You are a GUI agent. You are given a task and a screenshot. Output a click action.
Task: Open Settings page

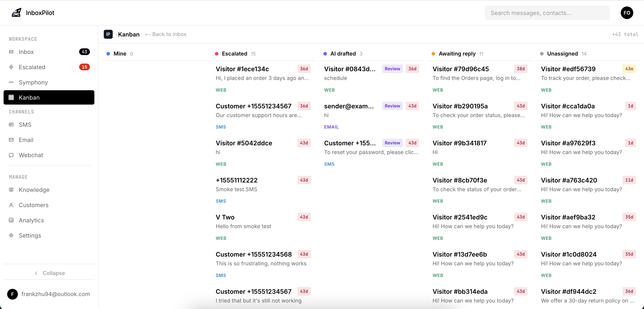pos(49,236)
